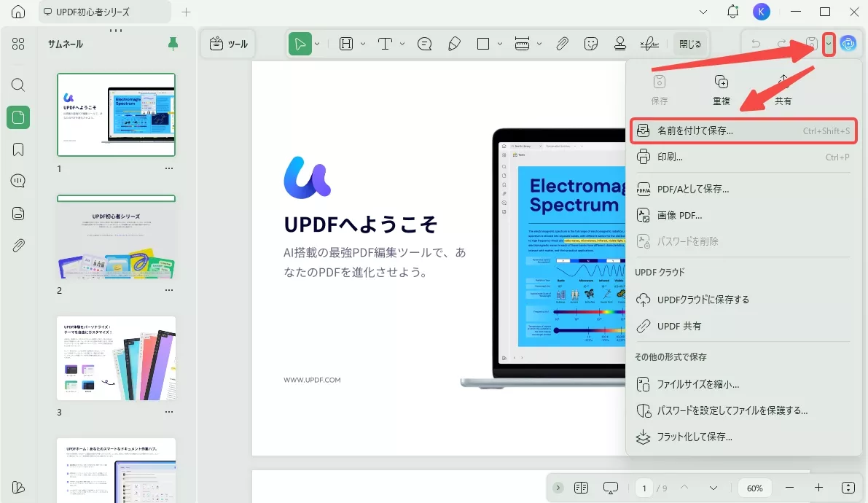Screen dimensions: 868x503
Task: Select the thumbnails panel icon in the sidebar
Action: point(17,117)
